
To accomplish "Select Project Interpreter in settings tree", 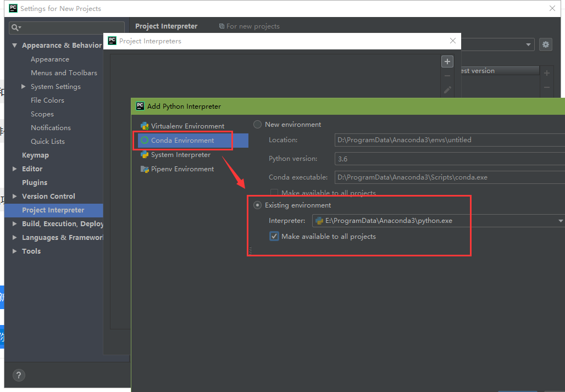I will (54, 210).
